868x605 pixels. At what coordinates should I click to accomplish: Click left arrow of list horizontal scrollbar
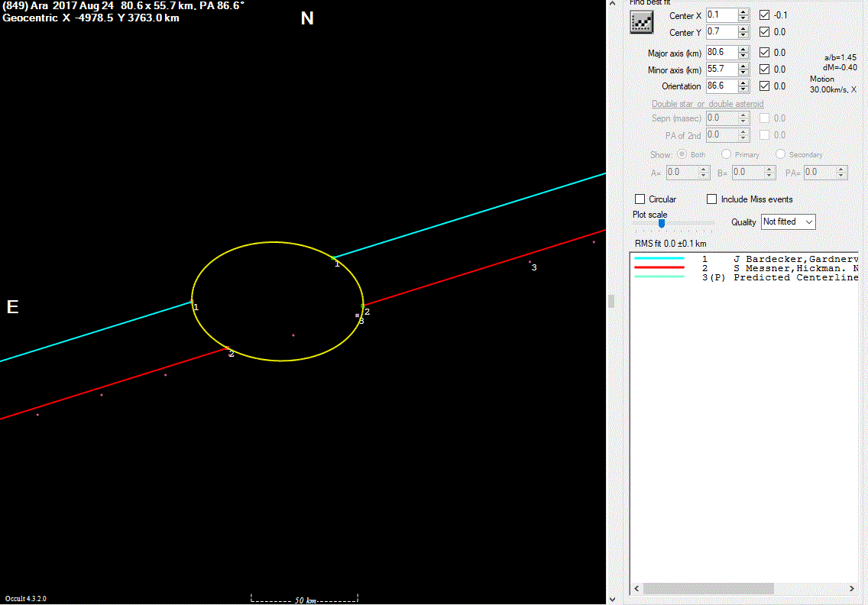coord(636,588)
